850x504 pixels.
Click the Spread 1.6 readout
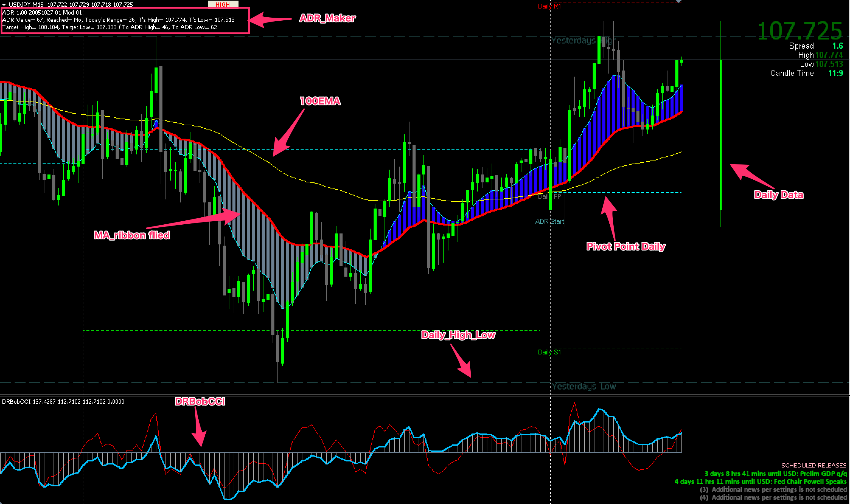(816, 46)
